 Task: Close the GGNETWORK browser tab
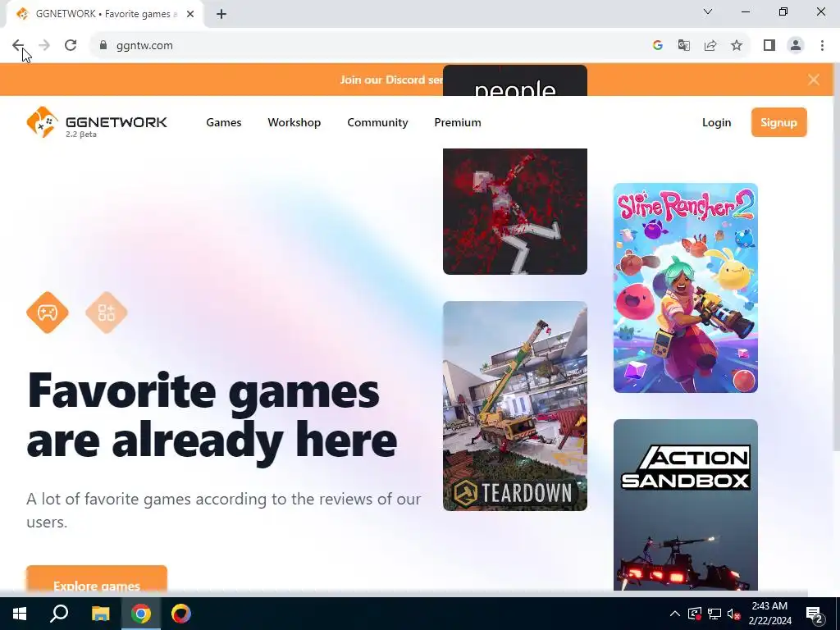tap(190, 14)
